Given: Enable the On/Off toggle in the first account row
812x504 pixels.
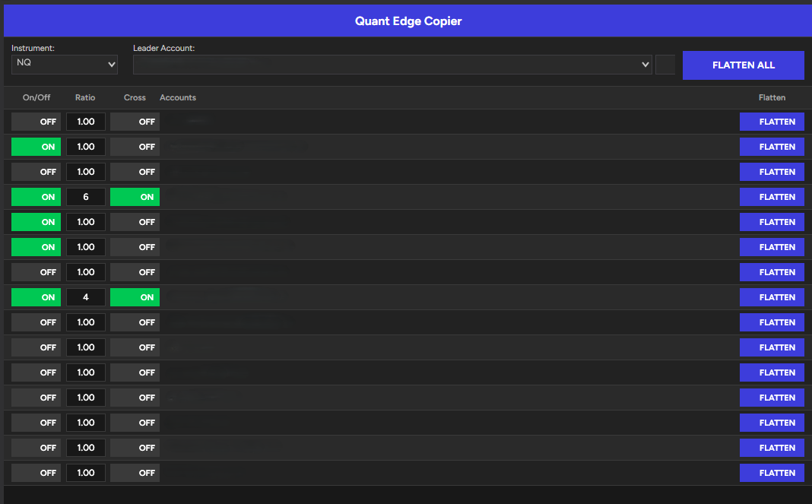Looking at the screenshot, I should click(x=36, y=122).
